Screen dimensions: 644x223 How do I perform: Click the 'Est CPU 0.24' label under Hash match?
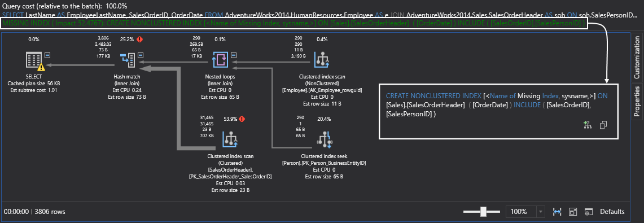pos(127,90)
